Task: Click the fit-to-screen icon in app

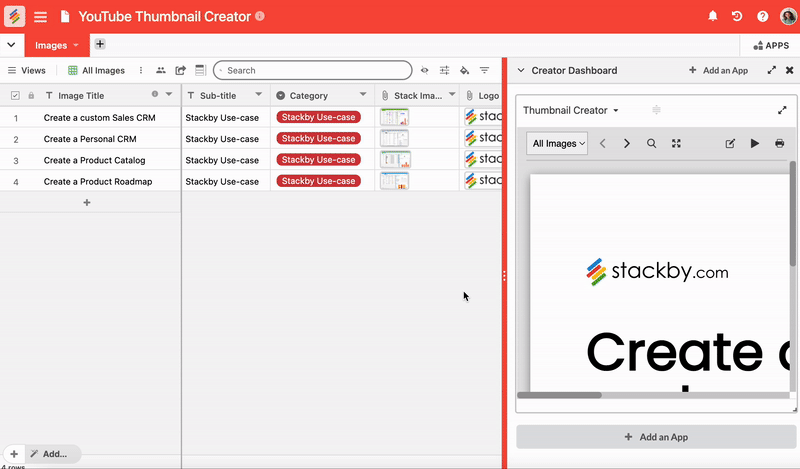Action: click(x=676, y=143)
